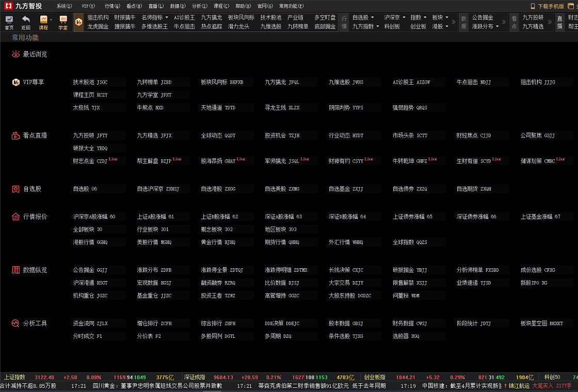Open 太极线 TJX shortcut
Screen dimensions: 578x392
coord(99,108)
